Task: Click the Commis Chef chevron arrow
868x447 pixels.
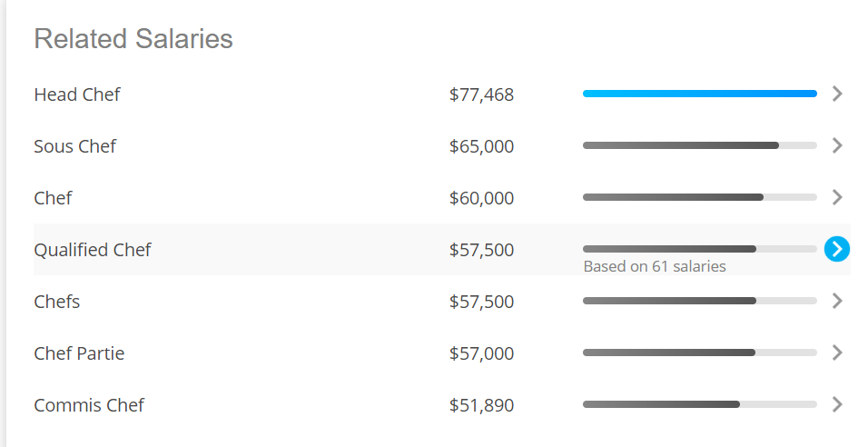Action: click(837, 404)
